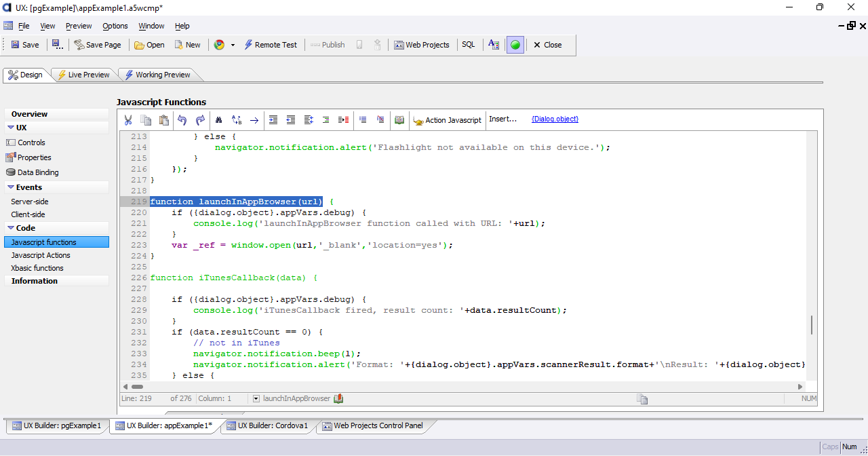The image size is (868, 456).
Task: Open the File menu
Action: pos(24,26)
